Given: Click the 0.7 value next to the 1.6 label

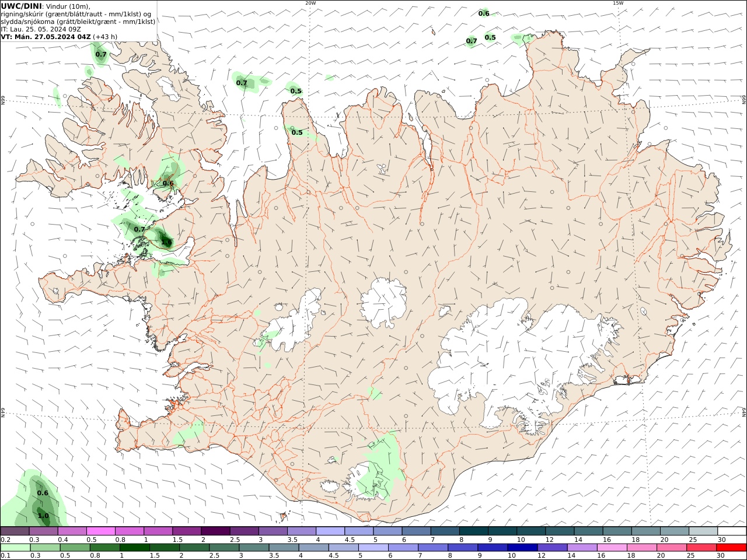Looking at the screenshot, I should point(139,229).
